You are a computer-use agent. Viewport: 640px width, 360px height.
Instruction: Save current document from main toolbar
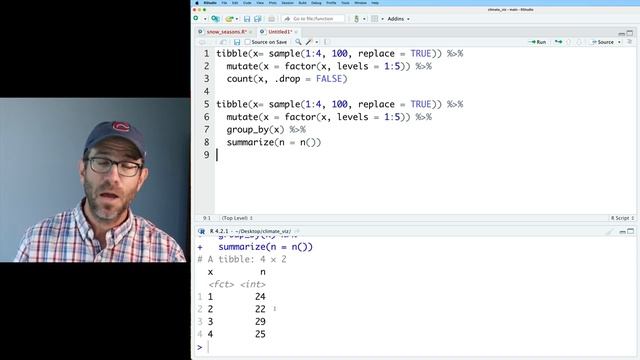click(x=247, y=19)
